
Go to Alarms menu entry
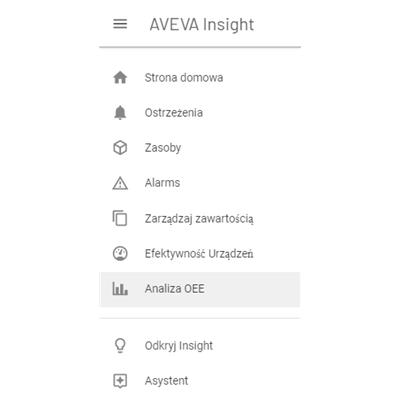pyautogui.click(x=200, y=183)
